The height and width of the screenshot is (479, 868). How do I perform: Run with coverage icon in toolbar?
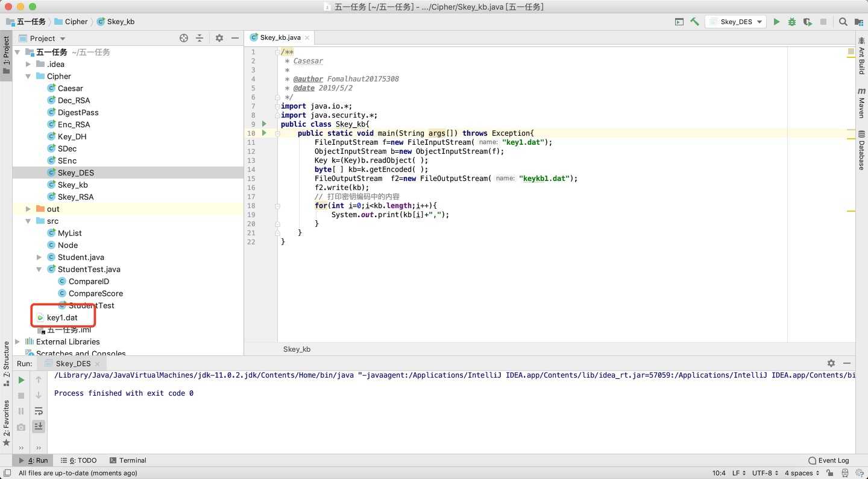pyautogui.click(x=808, y=22)
